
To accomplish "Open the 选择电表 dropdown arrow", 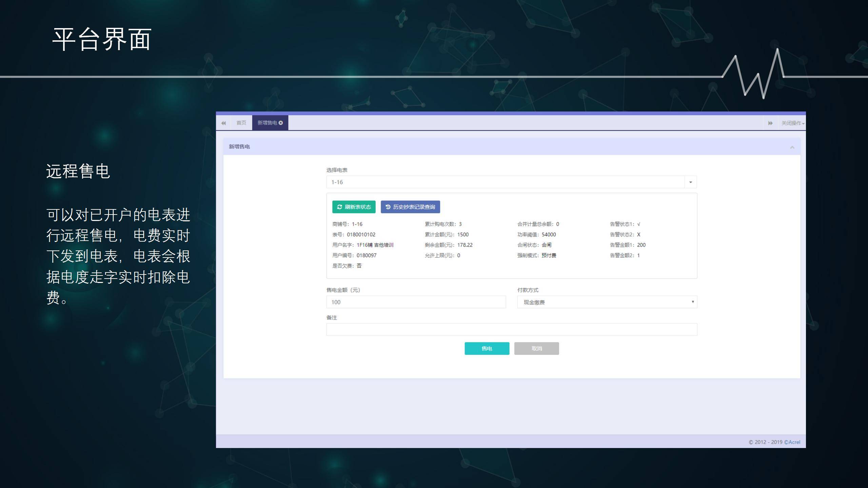I will [690, 182].
